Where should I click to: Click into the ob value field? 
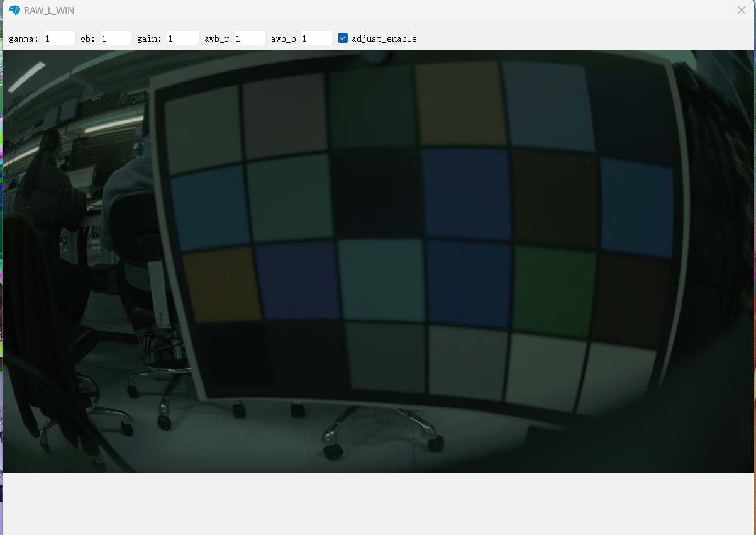pyautogui.click(x=116, y=38)
